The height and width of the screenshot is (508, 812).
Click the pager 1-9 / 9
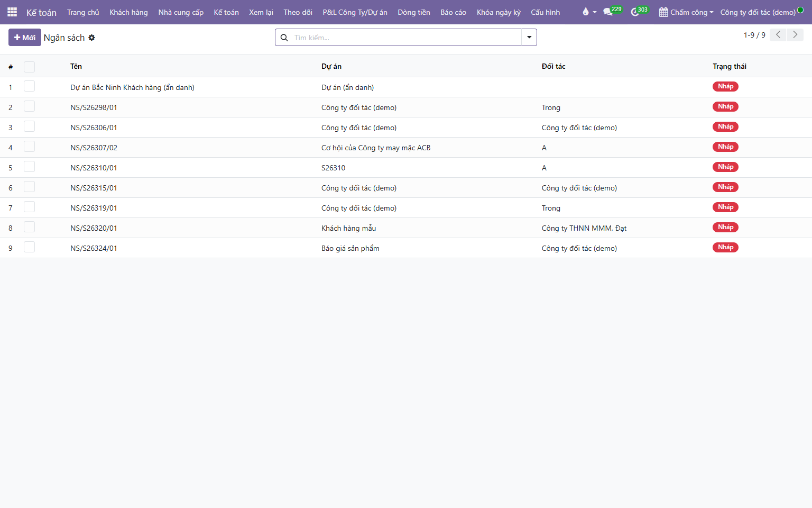(x=754, y=35)
